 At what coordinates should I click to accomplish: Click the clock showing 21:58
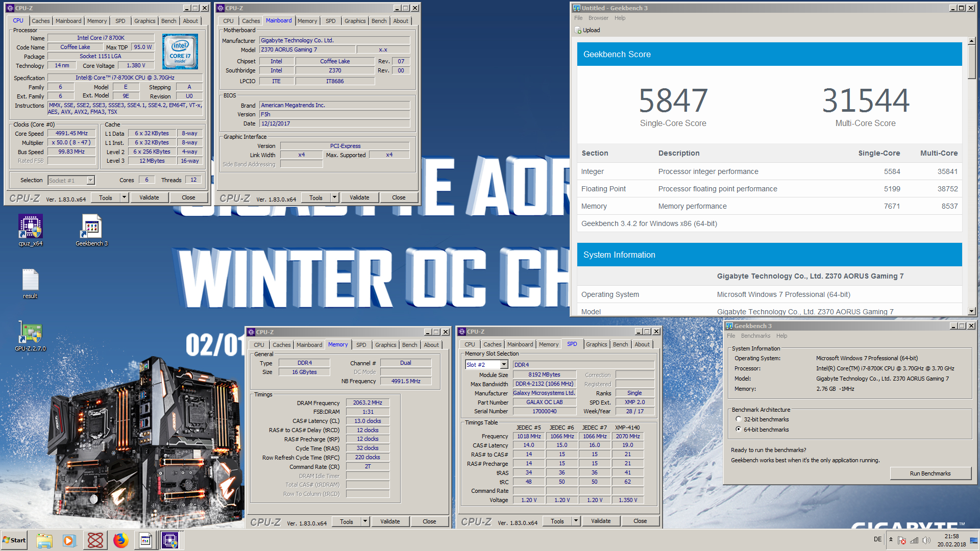951,536
